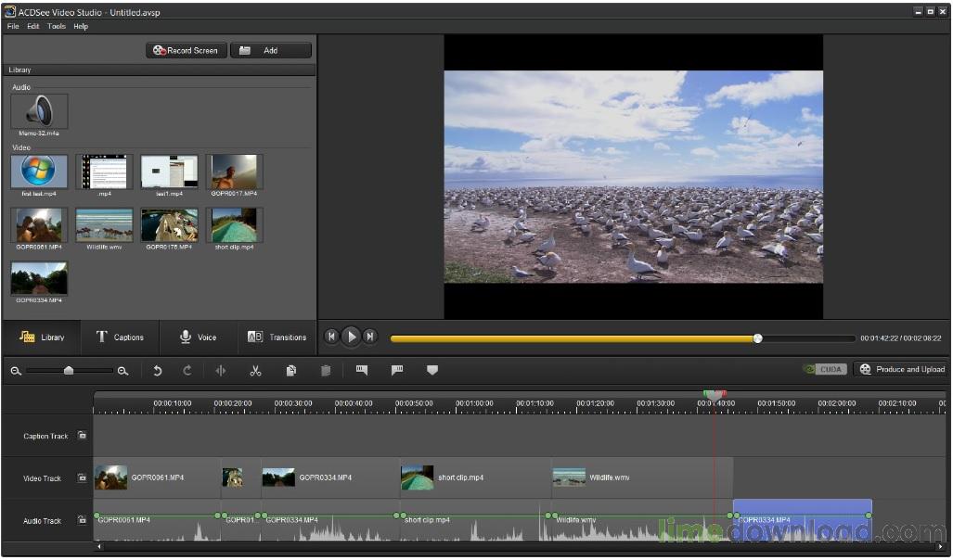Click the add callout bubble icon

tap(397, 370)
